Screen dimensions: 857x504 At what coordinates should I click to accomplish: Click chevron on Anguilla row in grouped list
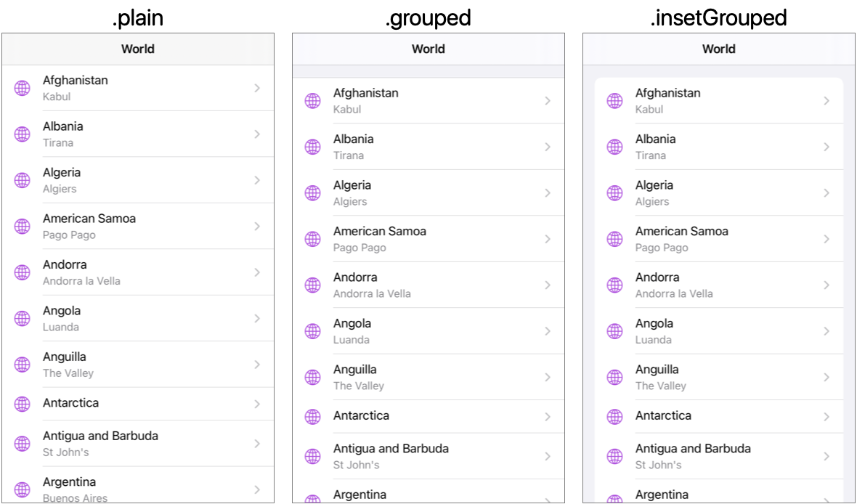pos(548,377)
